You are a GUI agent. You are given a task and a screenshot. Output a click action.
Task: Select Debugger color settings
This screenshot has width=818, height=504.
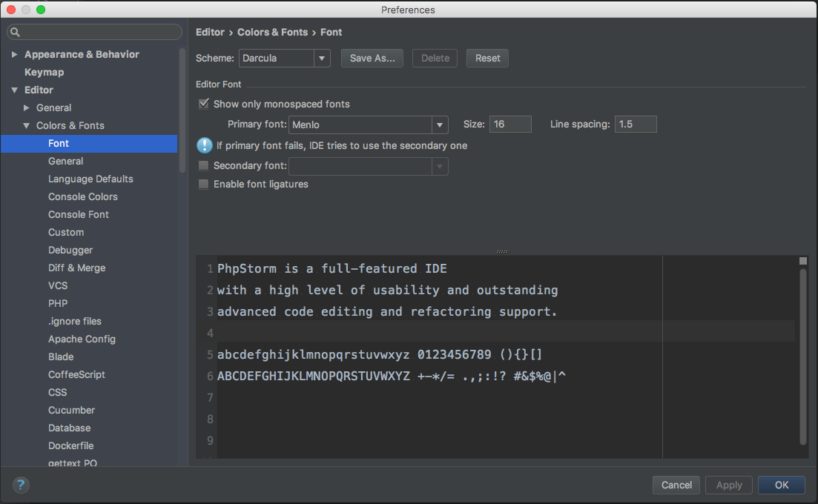pyautogui.click(x=70, y=250)
